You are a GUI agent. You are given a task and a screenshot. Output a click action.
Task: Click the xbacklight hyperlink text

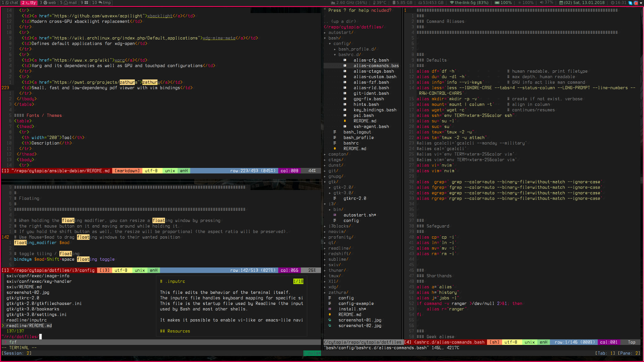(160, 16)
